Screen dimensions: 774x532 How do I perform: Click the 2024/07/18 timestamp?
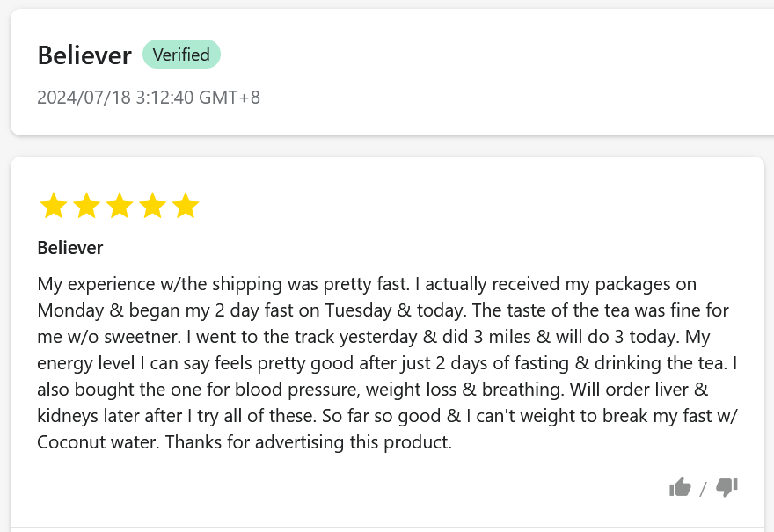coord(84,97)
